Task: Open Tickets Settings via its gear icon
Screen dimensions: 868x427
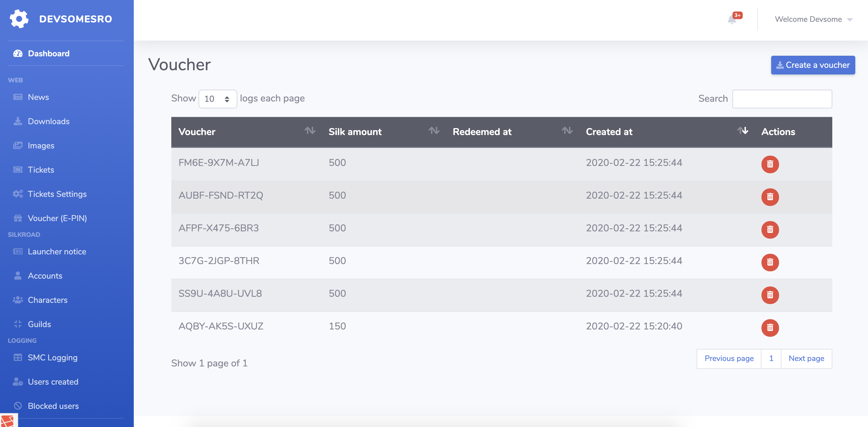Action: 18,194
